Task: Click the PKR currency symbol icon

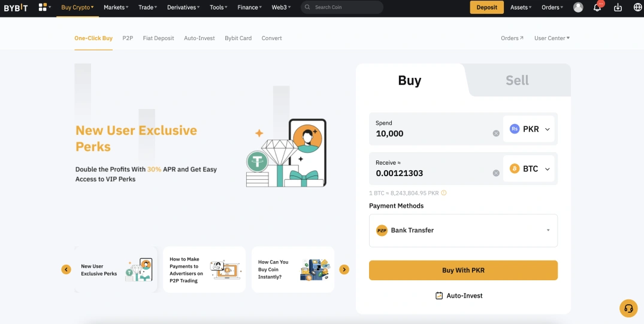Action: [514, 129]
